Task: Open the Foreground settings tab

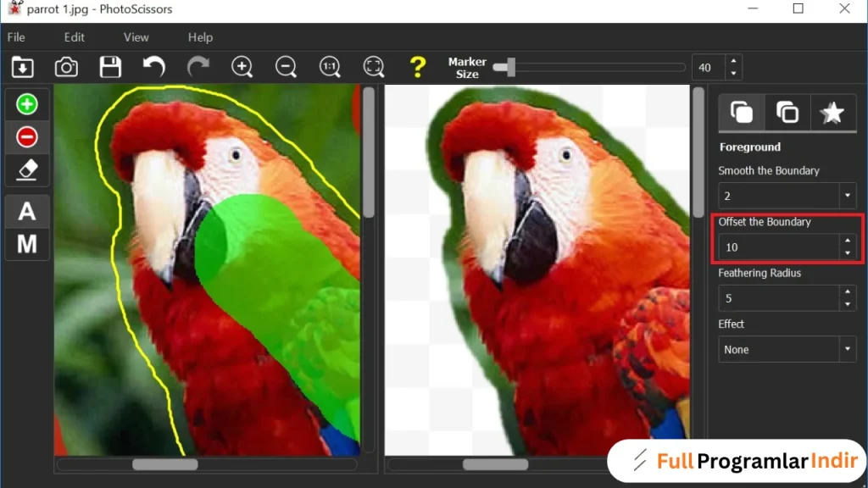Action: [741, 113]
